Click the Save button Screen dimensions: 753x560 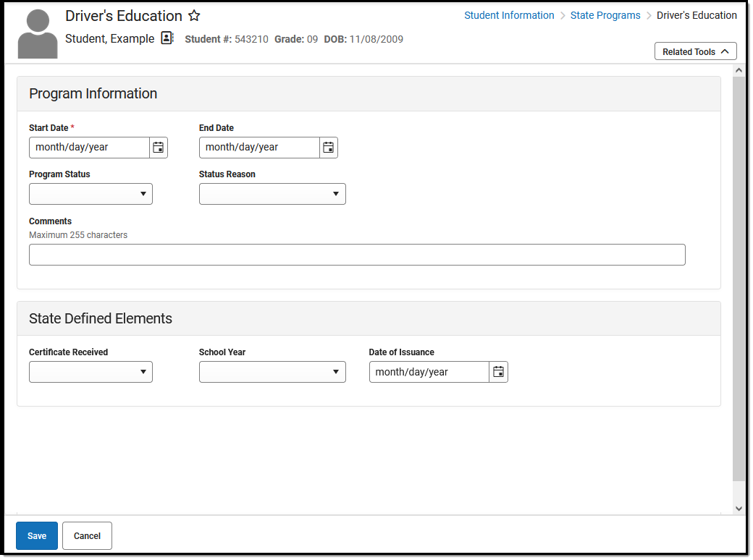coord(37,536)
